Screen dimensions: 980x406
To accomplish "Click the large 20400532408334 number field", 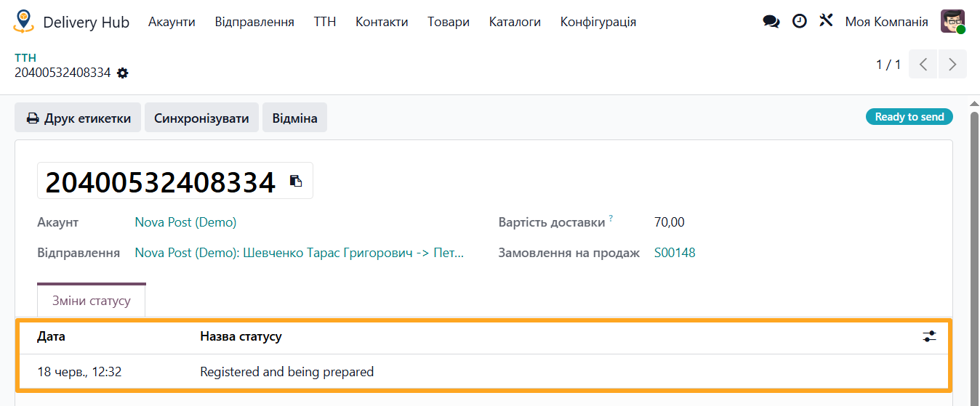I will [161, 181].
